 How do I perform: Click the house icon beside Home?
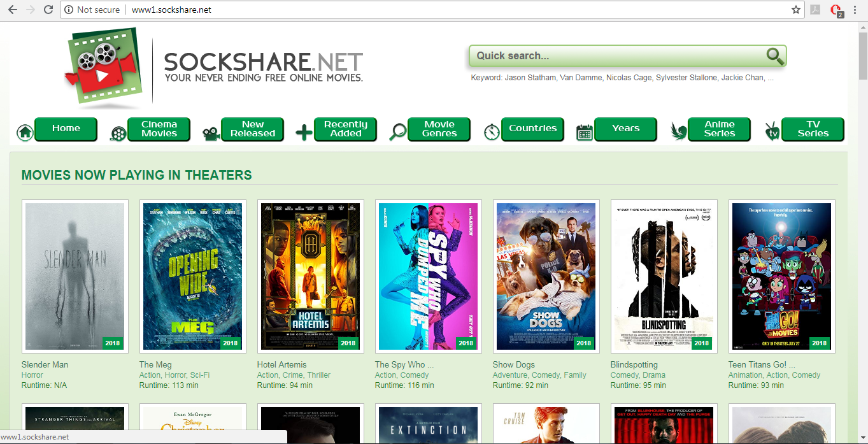pyautogui.click(x=25, y=132)
